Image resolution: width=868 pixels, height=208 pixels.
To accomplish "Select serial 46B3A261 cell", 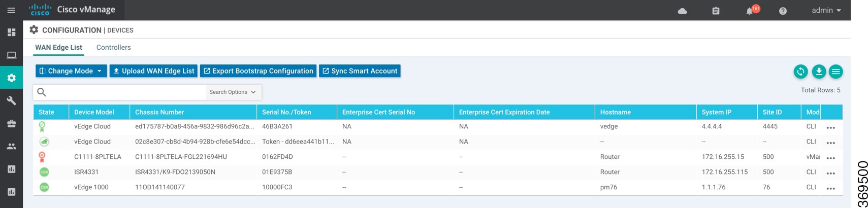I will click(x=277, y=126).
